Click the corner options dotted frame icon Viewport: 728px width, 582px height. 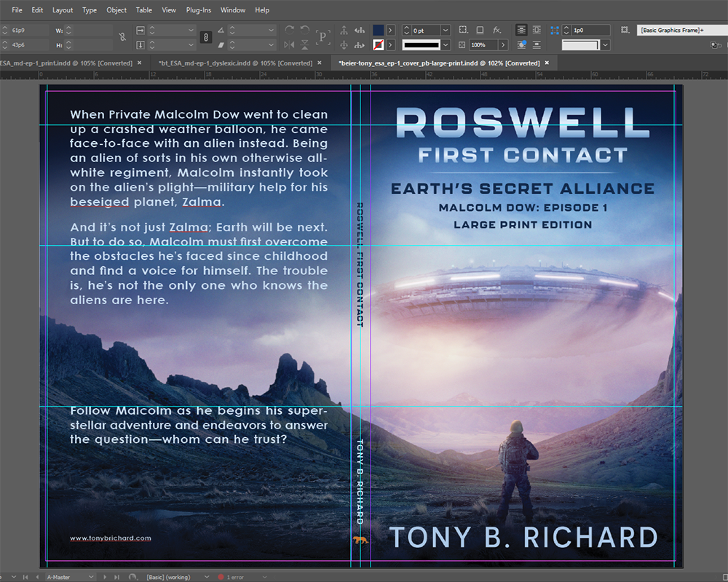coord(463,30)
